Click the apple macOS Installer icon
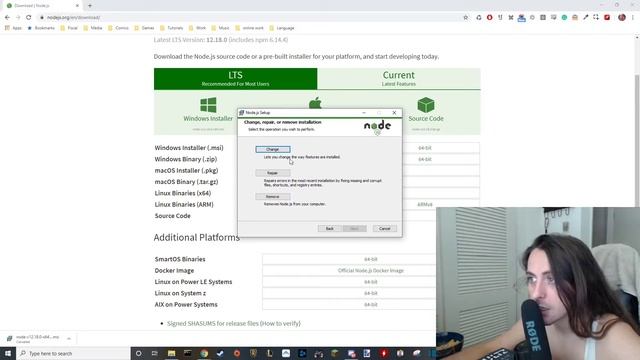 tap(315, 102)
